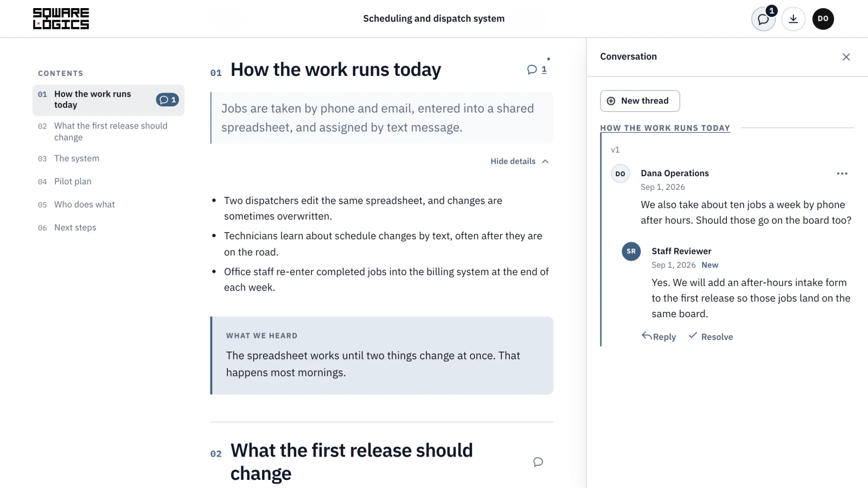
Task: Click the Staff Reviewer name
Action: 681,251
